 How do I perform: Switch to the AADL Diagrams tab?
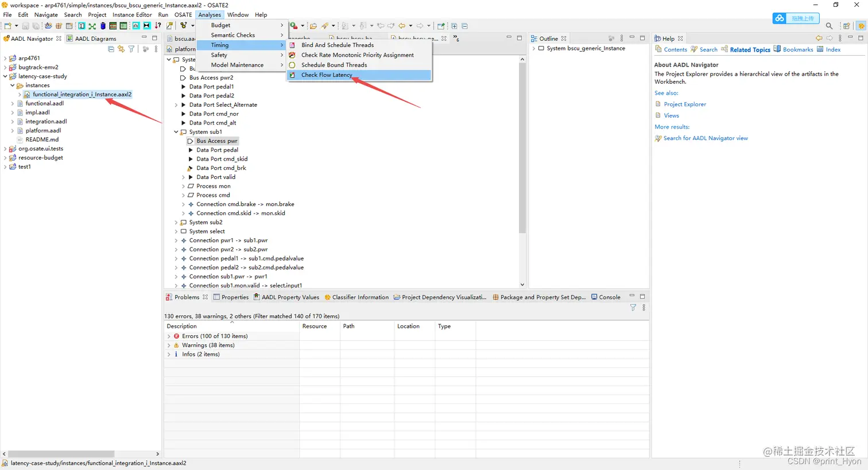[91, 38]
